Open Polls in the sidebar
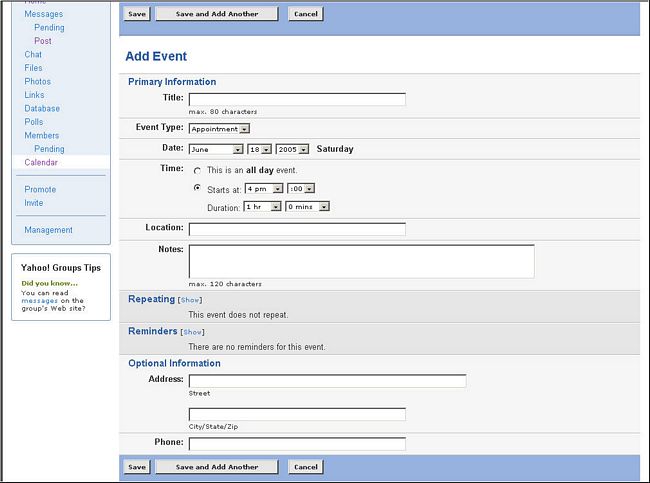The width and height of the screenshot is (650, 483). [34, 122]
